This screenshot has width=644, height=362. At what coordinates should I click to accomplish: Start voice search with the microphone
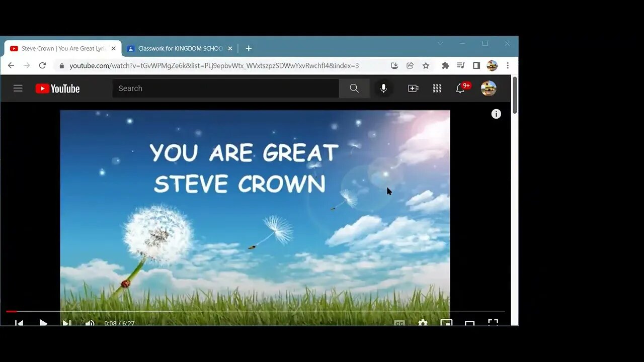point(383,88)
